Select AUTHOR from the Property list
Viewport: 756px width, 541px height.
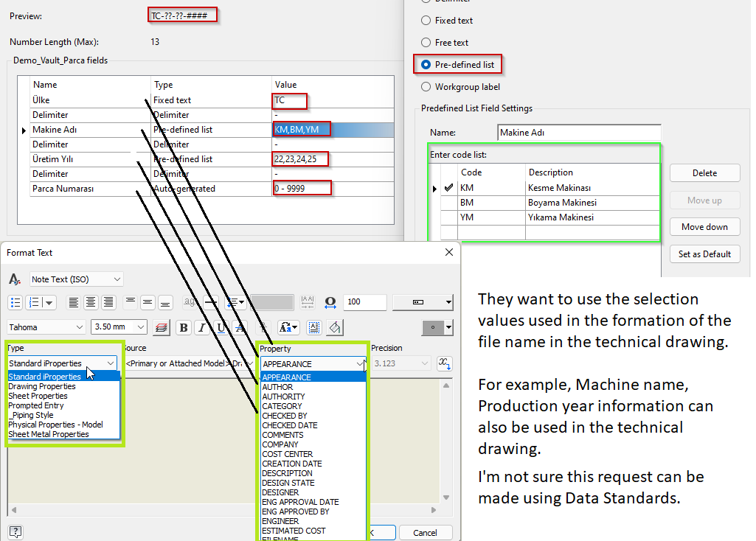[x=279, y=386]
